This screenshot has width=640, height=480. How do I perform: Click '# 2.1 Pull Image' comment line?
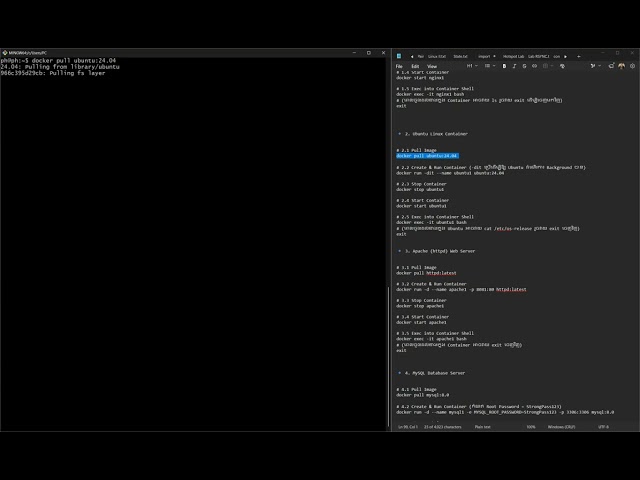pyautogui.click(x=416, y=150)
